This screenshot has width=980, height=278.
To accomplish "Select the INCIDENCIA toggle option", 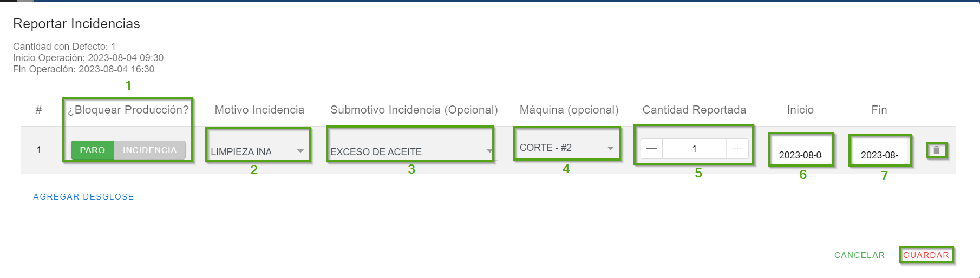I will (149, 150).
